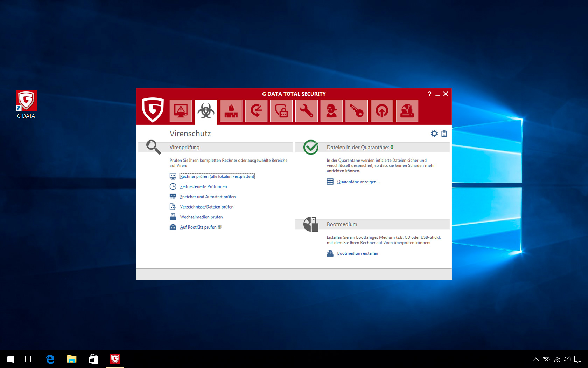
Task: Select Verzeichnisse/Dateien prüfen
Action: tap(207, 207)
